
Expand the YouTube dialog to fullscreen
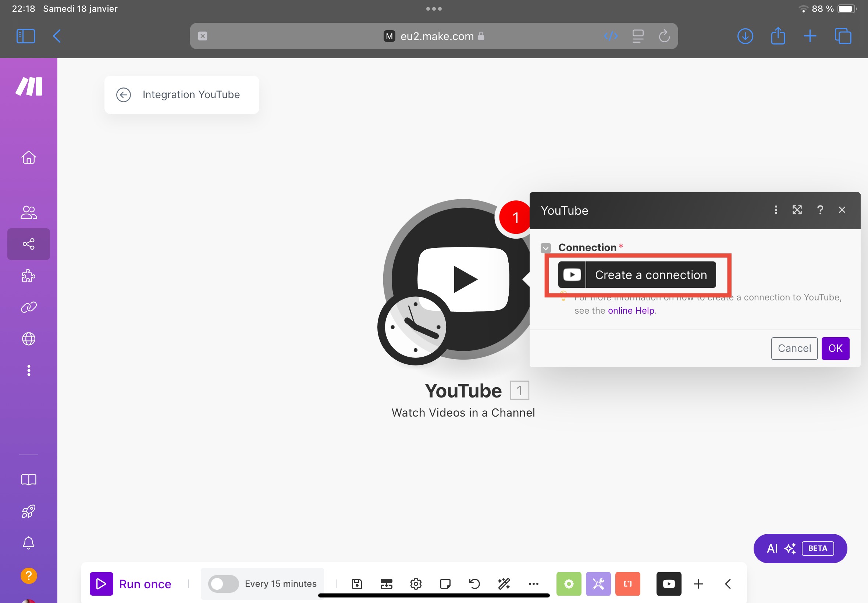(797, 210)
